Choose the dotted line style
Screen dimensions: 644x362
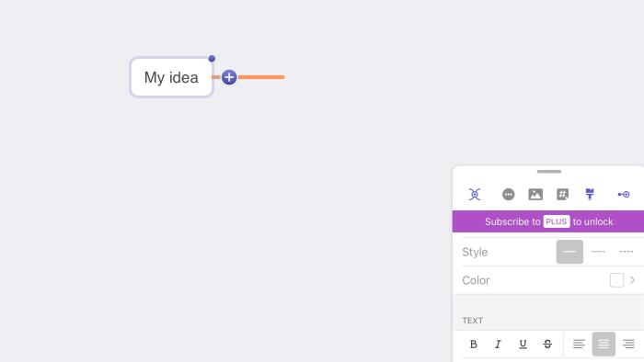click(598, 252)
